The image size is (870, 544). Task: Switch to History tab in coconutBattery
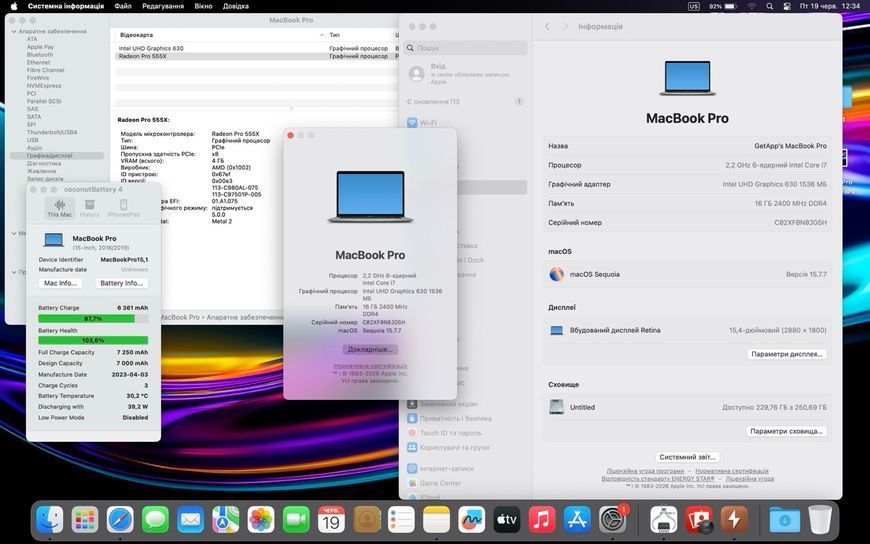tap(89, 208)
